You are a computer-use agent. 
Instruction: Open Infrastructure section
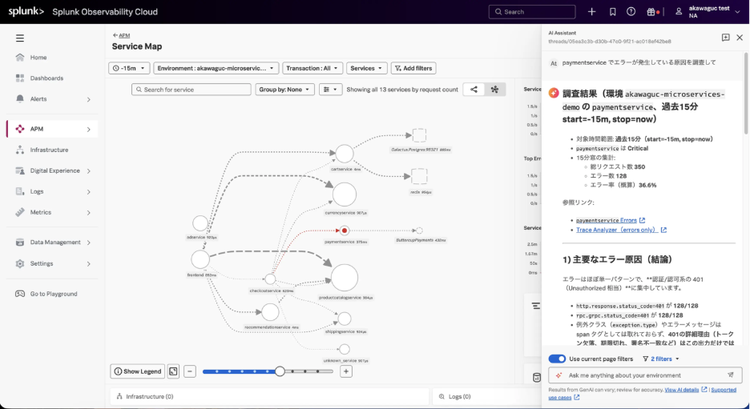click(49, 150)
